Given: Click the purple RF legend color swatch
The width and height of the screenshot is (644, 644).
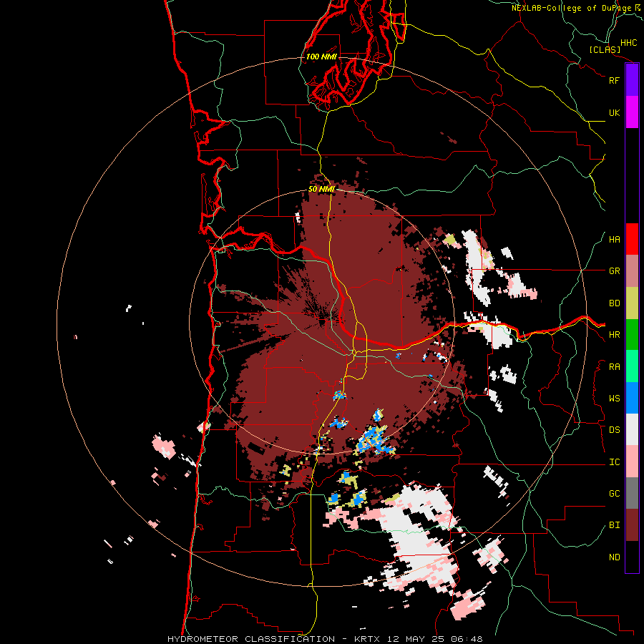Looking at the screenshot, I should click(632, 80).
